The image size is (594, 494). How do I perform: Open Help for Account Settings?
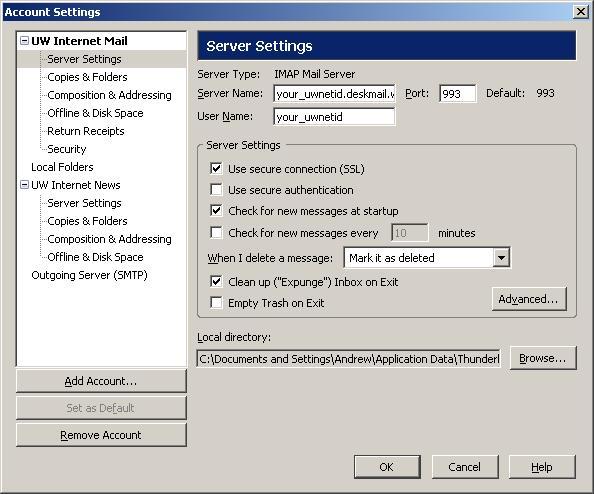click(x=542, y=467)
